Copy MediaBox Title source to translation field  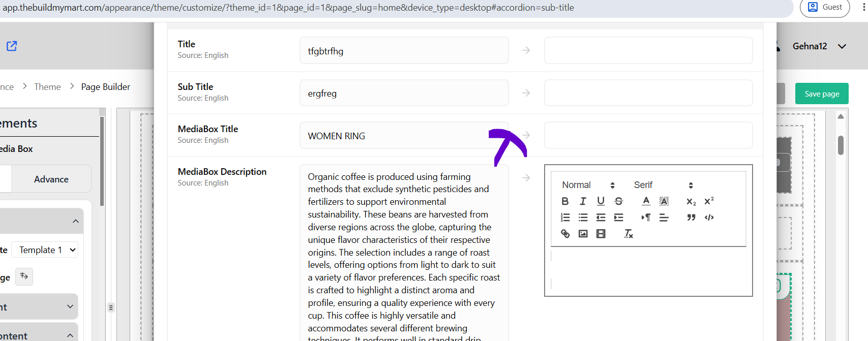click(526, 135)
